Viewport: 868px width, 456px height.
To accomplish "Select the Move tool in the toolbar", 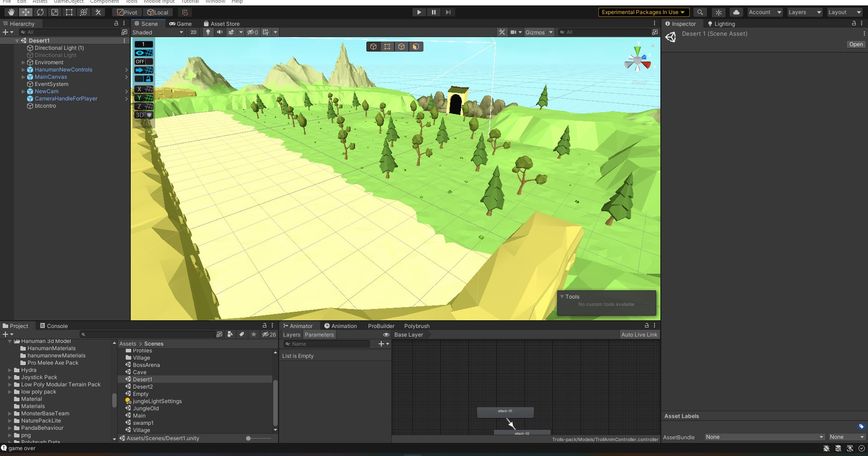I will tap(26, 12).
